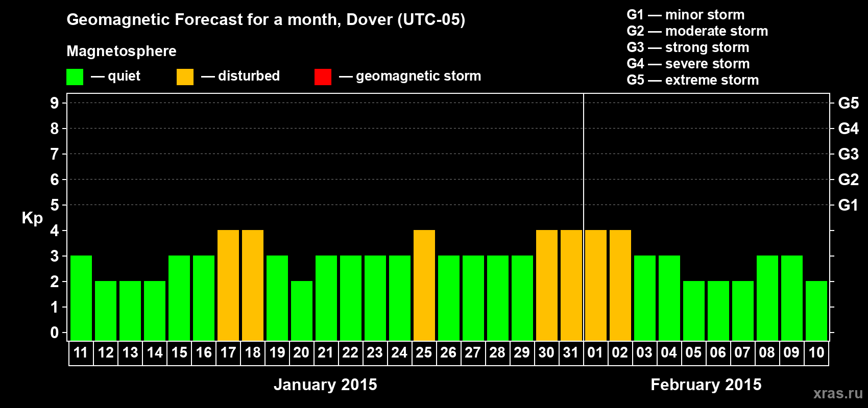
Task: Click the 'G2 — moderate storm' legend line
Action: point(697,31)
